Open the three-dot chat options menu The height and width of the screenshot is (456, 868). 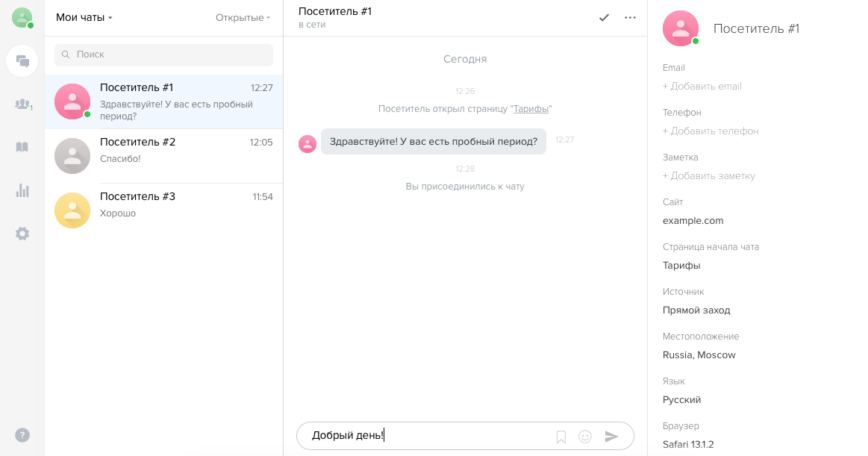click(630, 17)
